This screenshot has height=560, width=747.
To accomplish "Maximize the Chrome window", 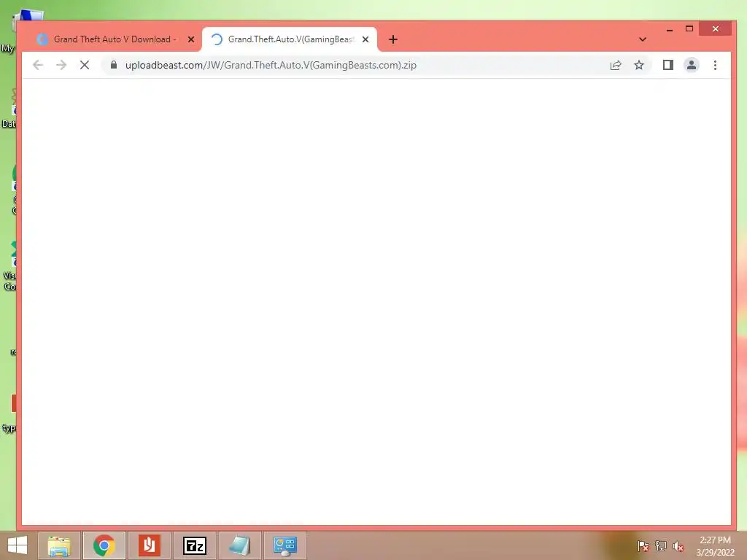I will tap(689, 29).
